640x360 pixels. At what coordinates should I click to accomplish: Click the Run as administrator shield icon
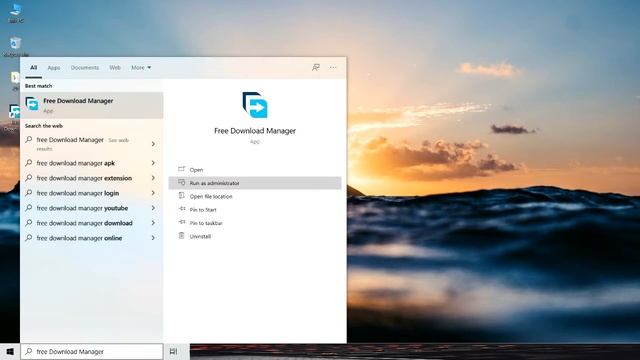pyautogui.click(x=182, y=182)
